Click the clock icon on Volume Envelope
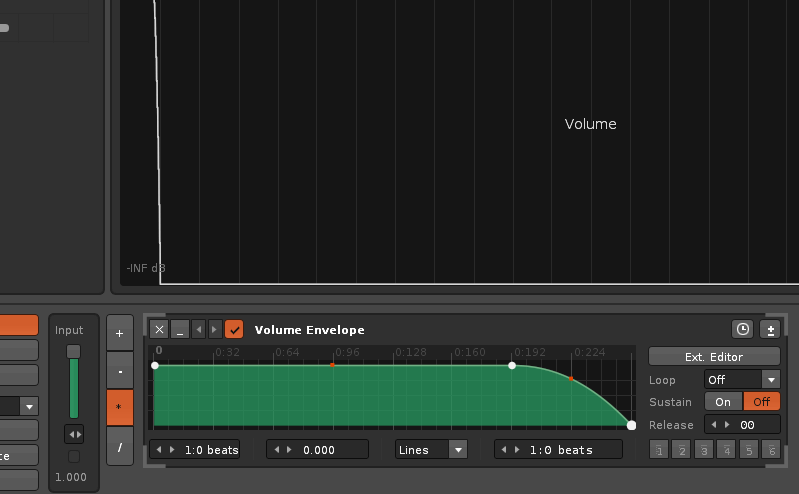 [742, 329]
